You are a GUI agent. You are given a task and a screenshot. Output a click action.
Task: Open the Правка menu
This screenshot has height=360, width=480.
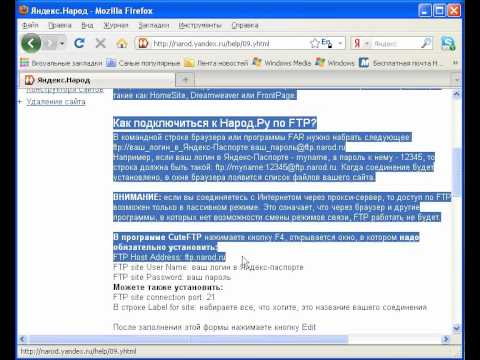60,25
